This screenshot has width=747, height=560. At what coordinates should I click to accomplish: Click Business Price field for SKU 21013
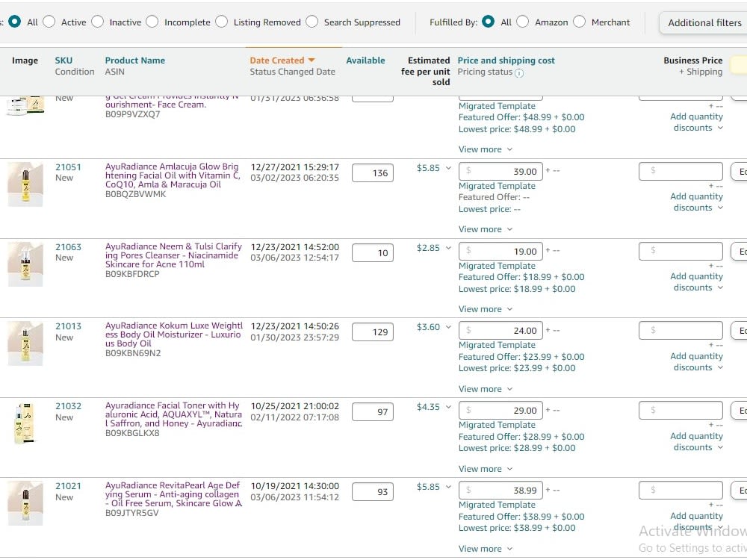coord(681,331)
